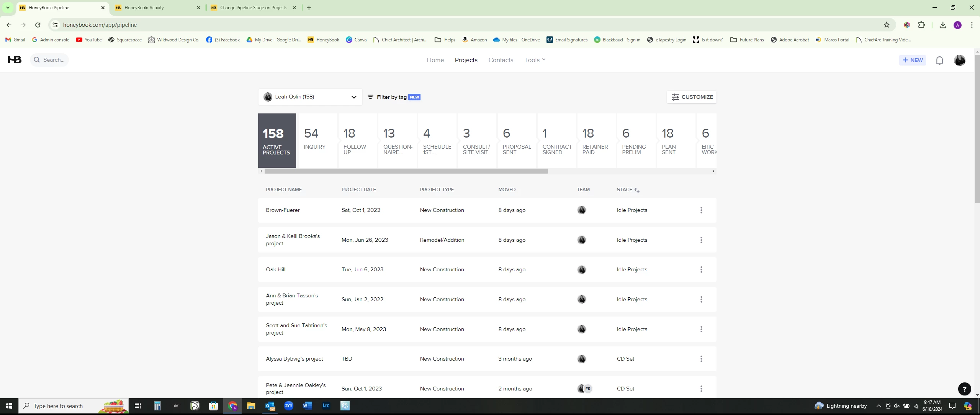This screenshot has width=980, height=415.
Task: Go to the Contacts nav item
Action: tap(501, 60)
